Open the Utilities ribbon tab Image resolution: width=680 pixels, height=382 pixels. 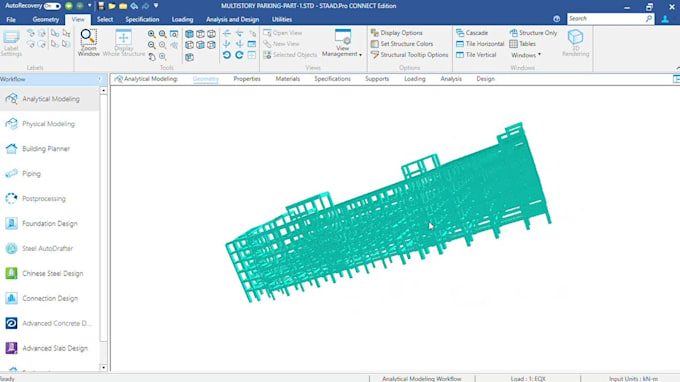[x=282, y=20]
